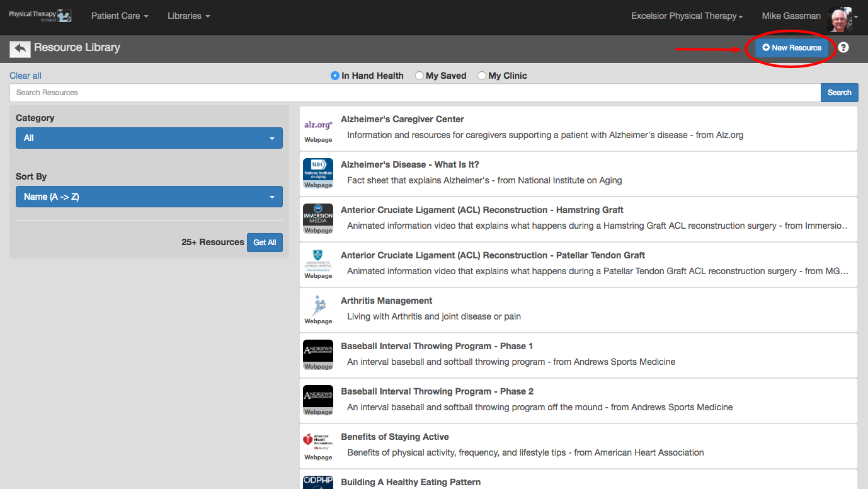
Task: Open help via the question mark icon
Action: click(x=843, y=47)
